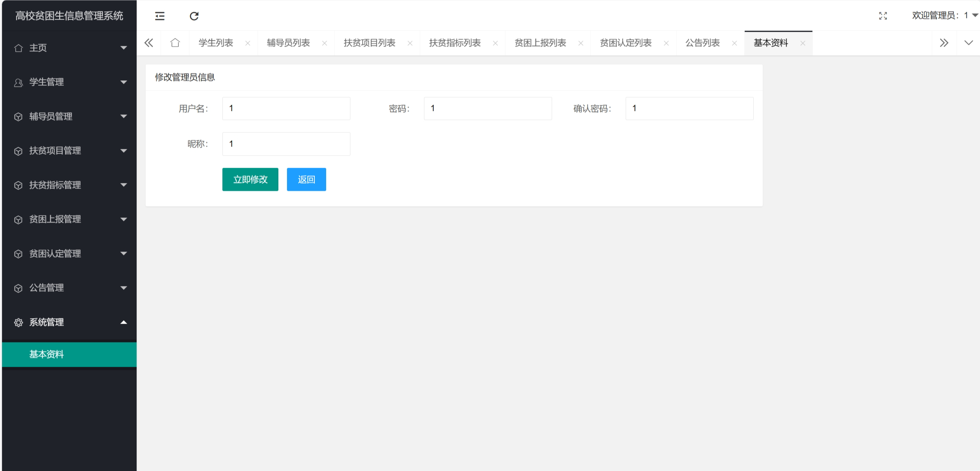
Task: Open the 贫困上报列表 tab
Action: (x=540, y=42)
